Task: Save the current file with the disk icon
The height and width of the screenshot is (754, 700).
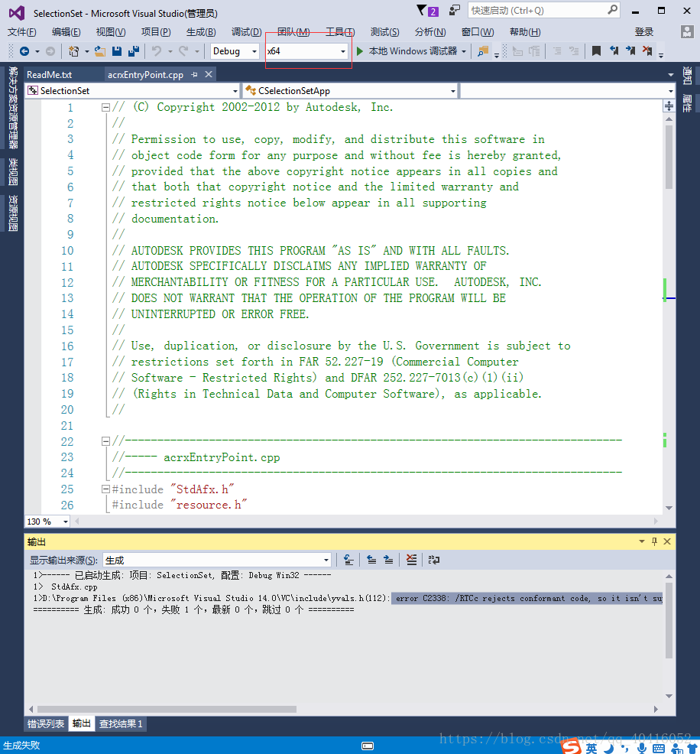Action: coord(117,51)
